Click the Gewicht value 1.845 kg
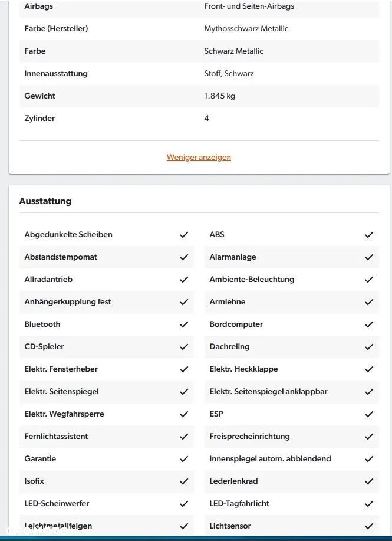The width and height of the screenshot is (392, 541). 219,96
